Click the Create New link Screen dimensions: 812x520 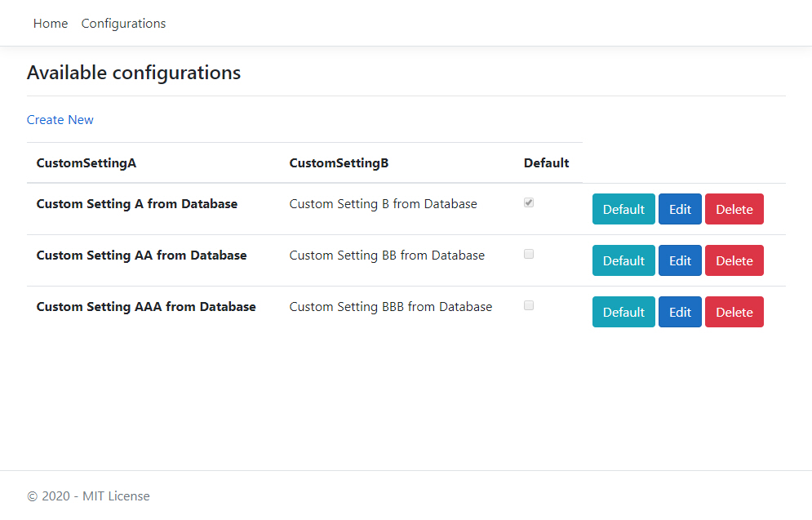click(x=60, y=120)
